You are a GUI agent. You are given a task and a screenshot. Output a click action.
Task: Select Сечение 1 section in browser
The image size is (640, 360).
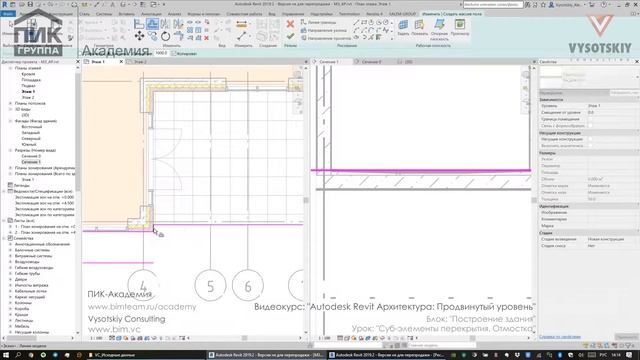click(x=31, y=162)
